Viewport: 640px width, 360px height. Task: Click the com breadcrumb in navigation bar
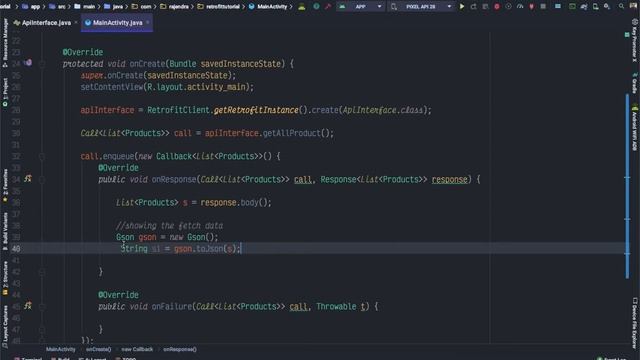142,7
